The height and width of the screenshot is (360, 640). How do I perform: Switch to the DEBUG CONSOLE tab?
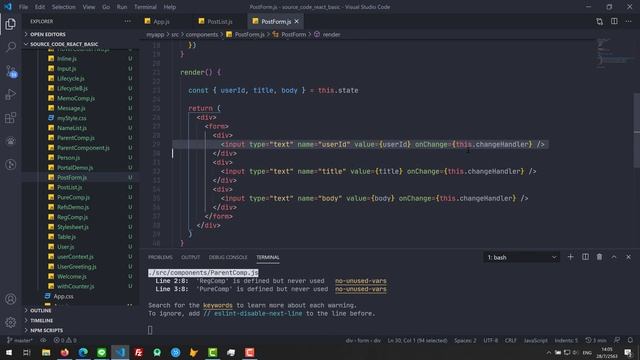tap(228, 257)
